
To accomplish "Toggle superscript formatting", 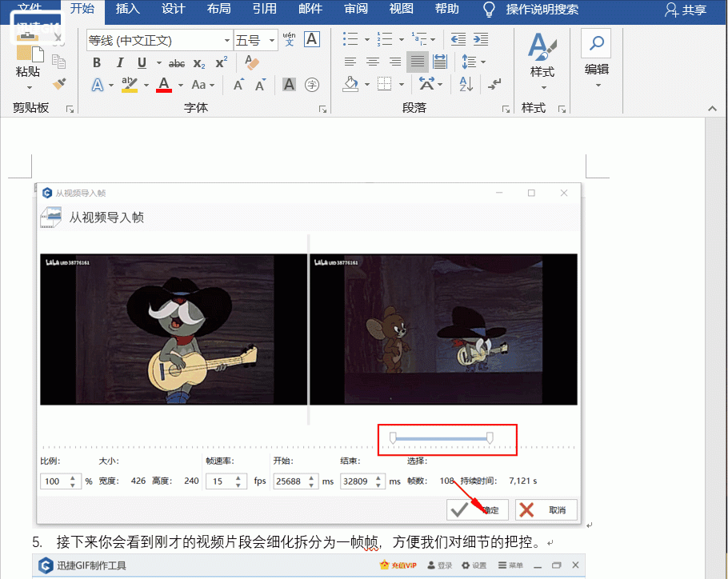I will 222,62.
